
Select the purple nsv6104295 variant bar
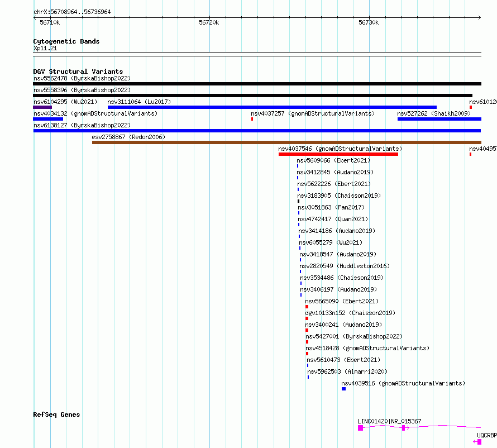tap(42, 107)
